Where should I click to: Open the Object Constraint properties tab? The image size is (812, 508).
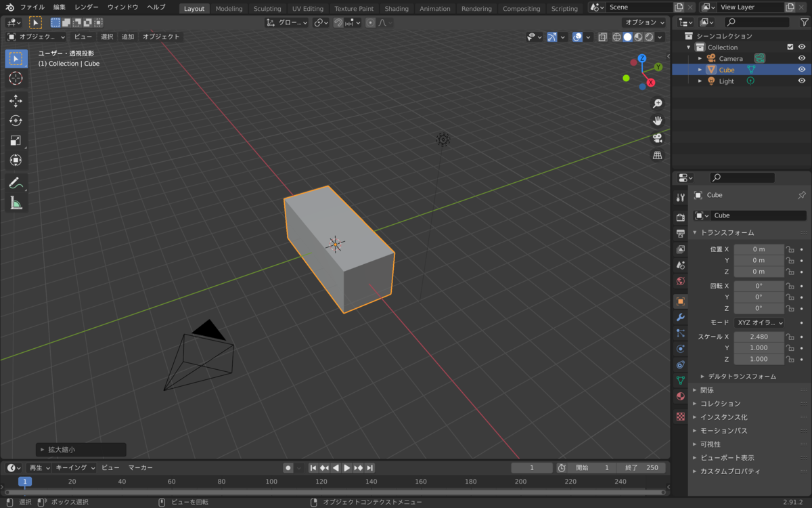tap(681, 364)
